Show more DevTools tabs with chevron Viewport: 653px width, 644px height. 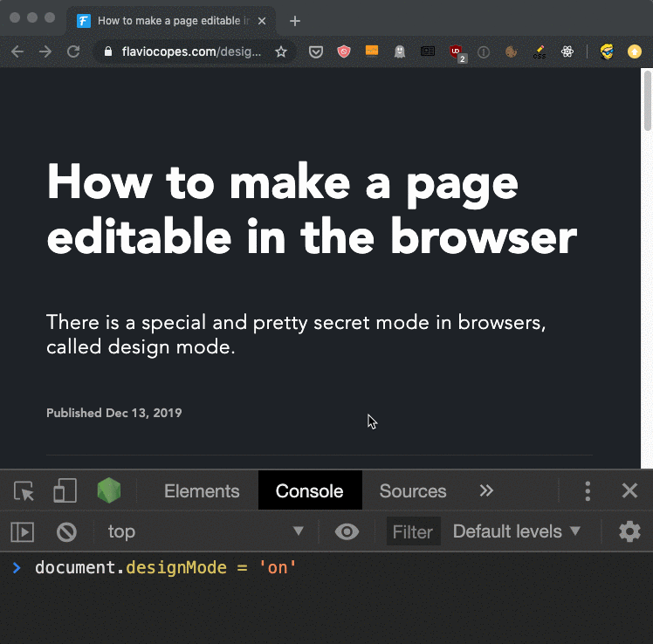(x=487, y=490)
